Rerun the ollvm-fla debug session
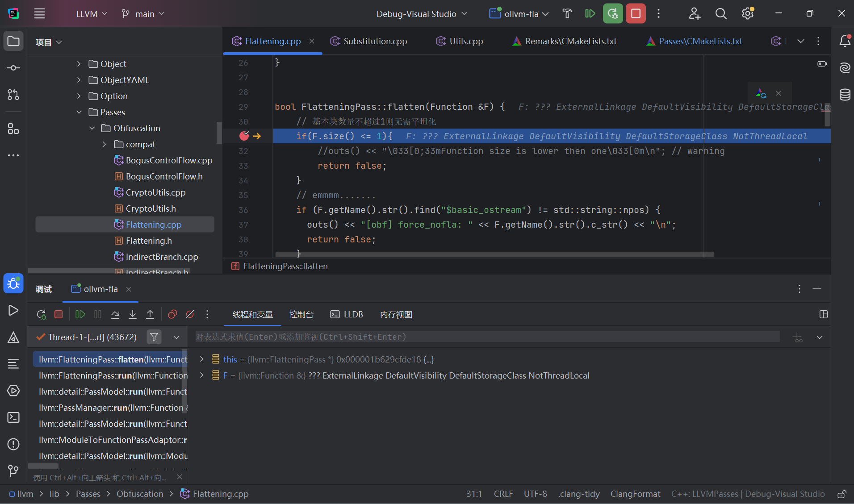 tap(613, 13)
